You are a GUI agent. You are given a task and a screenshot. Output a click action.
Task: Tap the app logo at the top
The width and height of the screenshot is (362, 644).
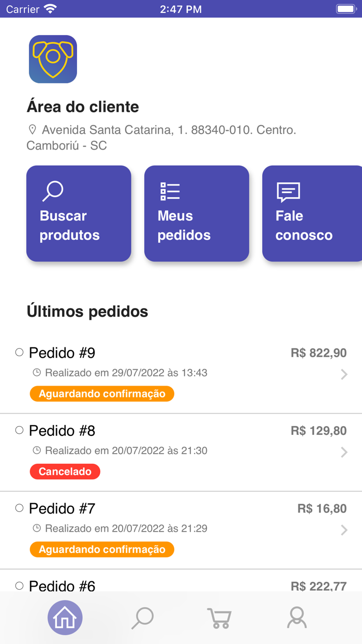[x=53, y=59]
